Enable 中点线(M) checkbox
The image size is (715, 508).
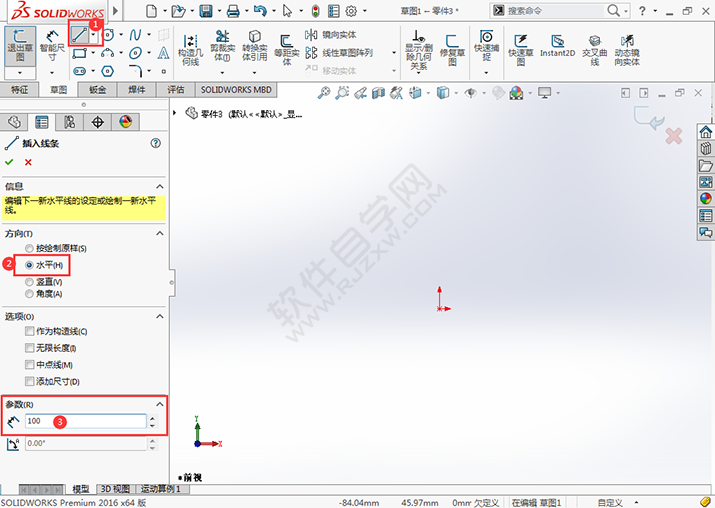tap(30, 364)
